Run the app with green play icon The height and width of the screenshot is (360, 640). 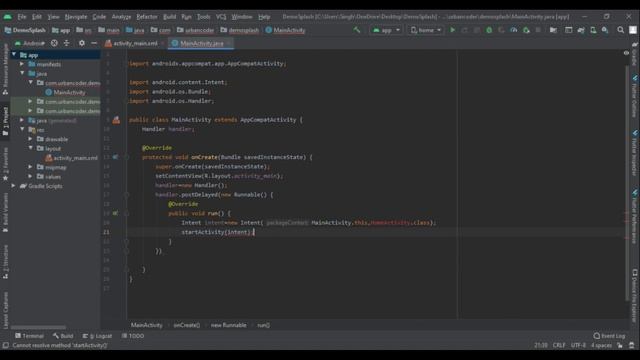pos(452,30)
